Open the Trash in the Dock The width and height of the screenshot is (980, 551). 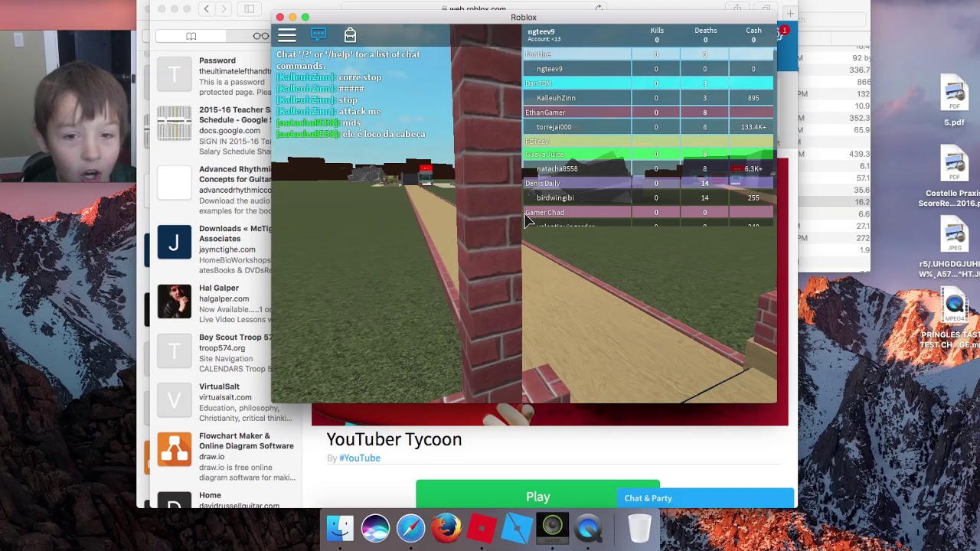[x=639, y=528]
